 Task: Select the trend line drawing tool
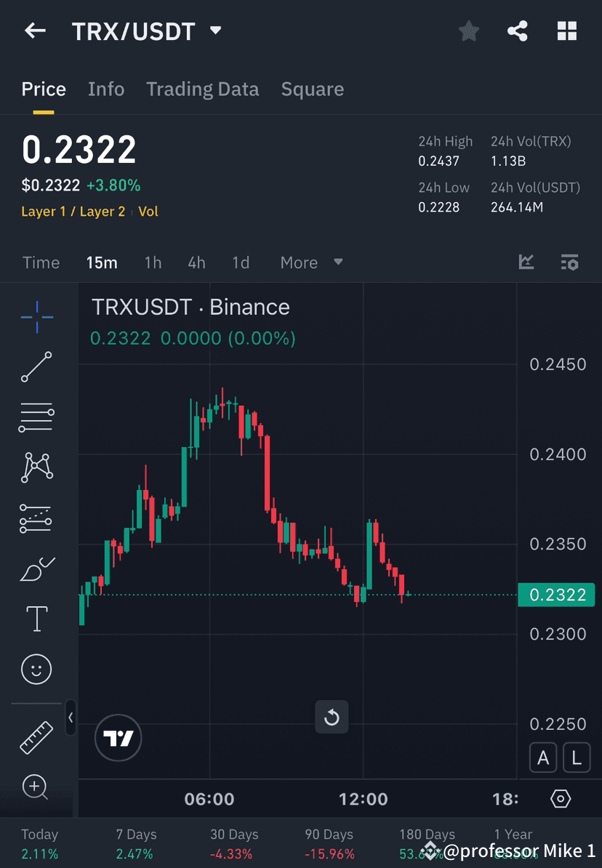click(36, 367)
